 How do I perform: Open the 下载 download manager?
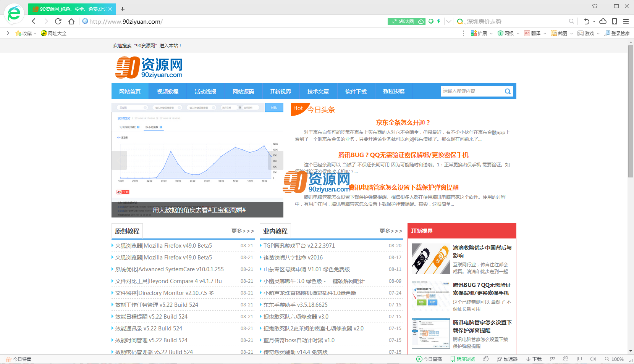(534, 359)
